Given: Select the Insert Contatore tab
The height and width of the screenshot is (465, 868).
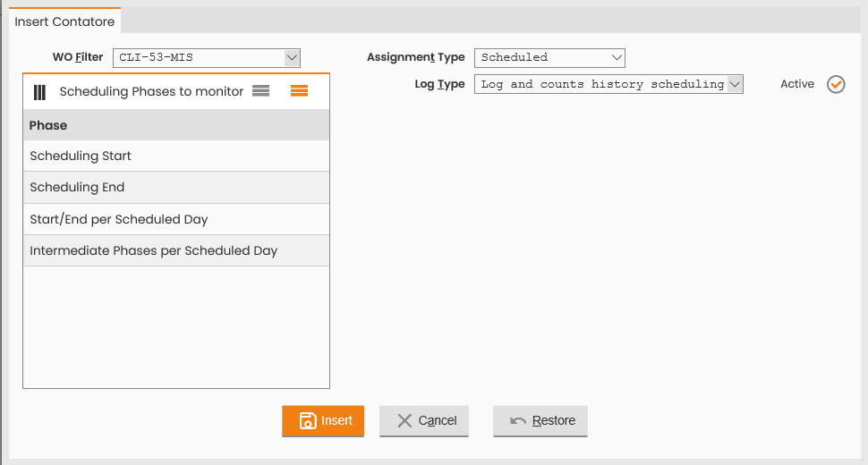Looking at the screenshot, I should [x=64, y=21].
